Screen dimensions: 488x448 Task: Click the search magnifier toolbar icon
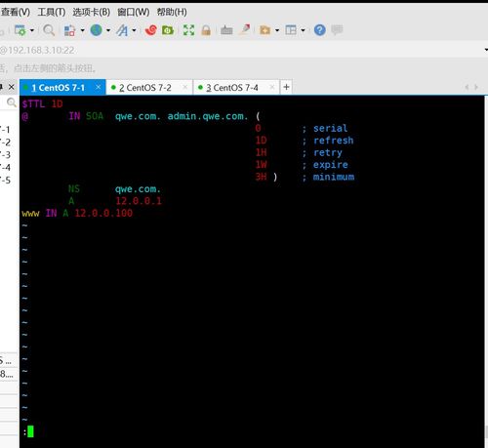point(49,30)
